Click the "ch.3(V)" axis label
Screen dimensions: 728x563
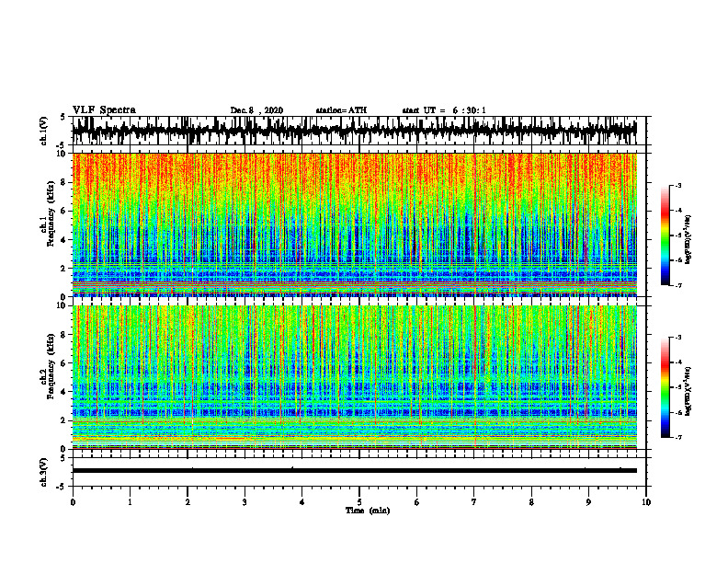click(44, 472)
